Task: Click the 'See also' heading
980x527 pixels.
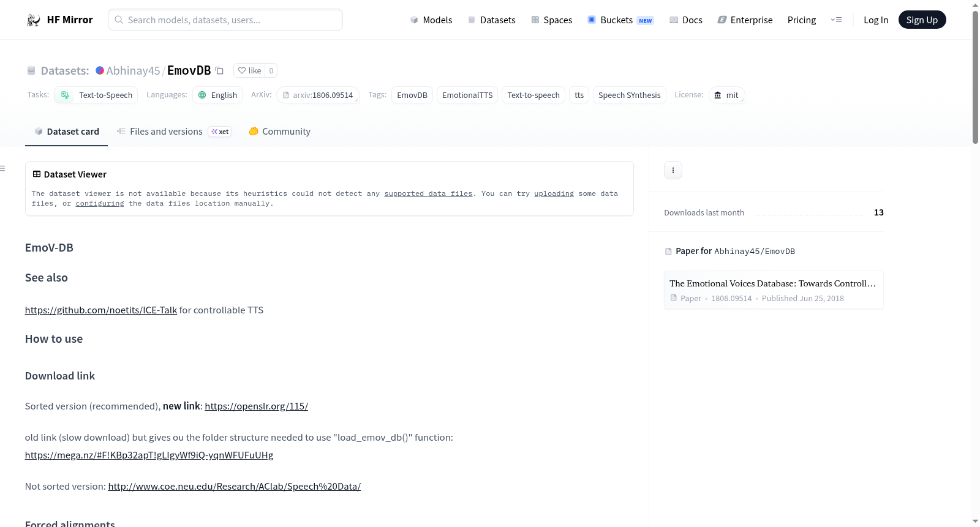Action: coord(47,278)
